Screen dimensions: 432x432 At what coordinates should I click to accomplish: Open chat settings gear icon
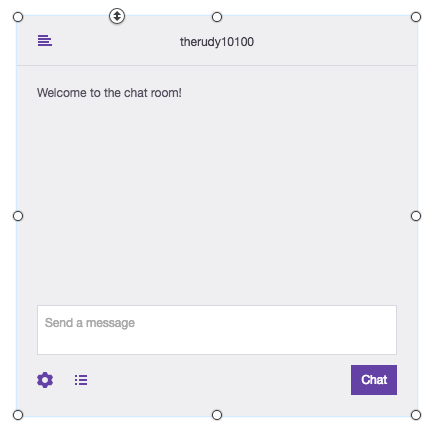45,380
